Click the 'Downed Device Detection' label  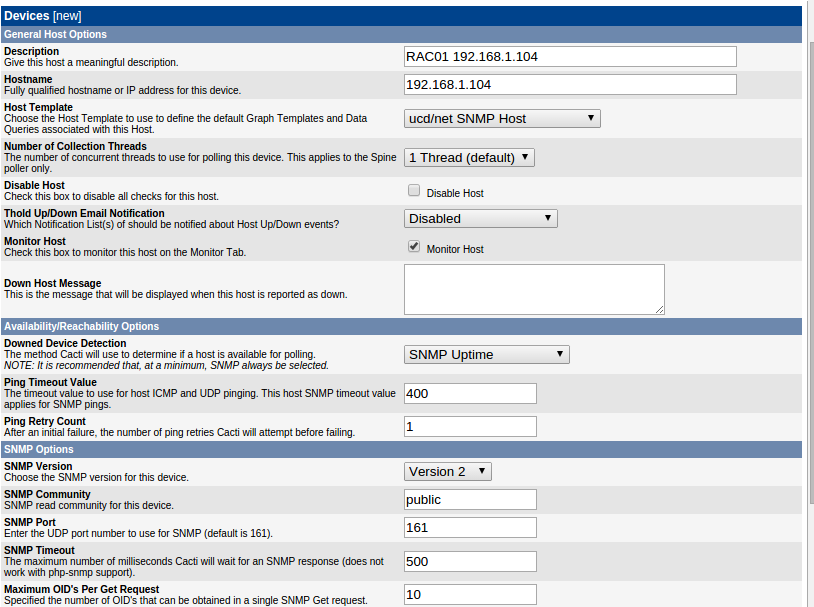65,343
